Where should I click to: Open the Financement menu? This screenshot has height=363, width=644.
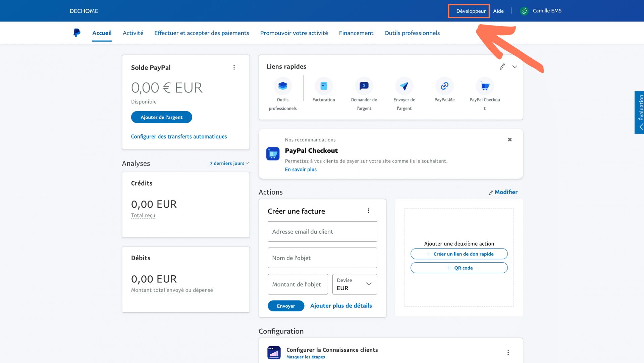356,33
